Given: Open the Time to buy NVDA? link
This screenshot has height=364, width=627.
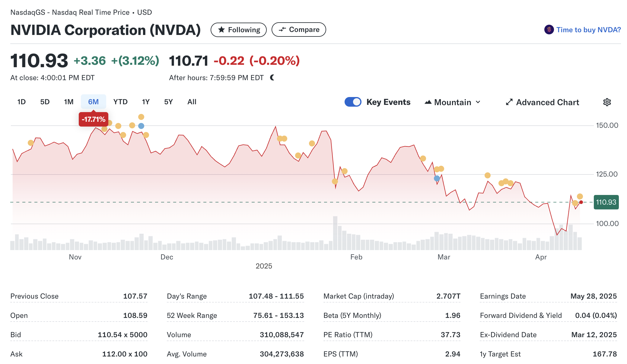Looking at the screenshot, I should coord(588,30).
